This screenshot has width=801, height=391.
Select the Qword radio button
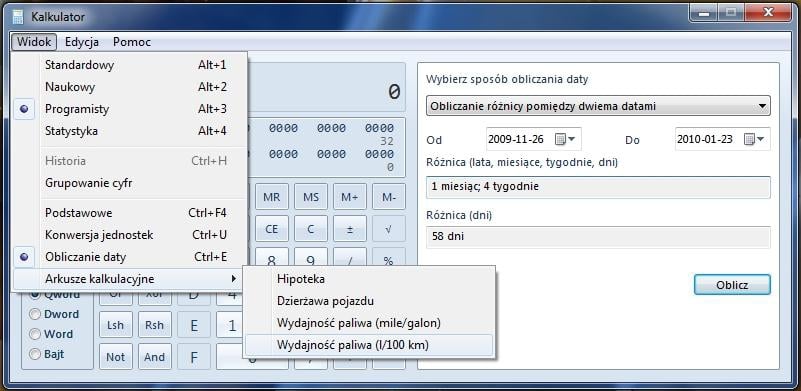55,294
